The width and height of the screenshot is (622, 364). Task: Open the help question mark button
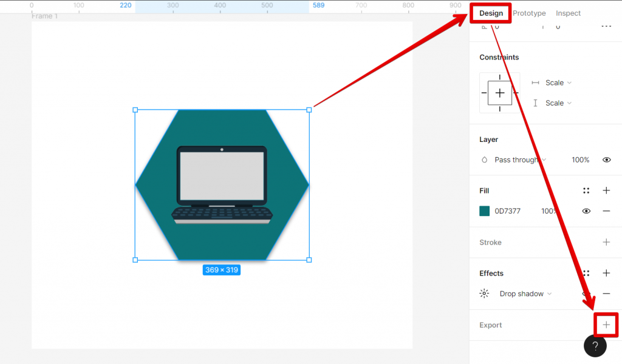click(x=595, y=346)
